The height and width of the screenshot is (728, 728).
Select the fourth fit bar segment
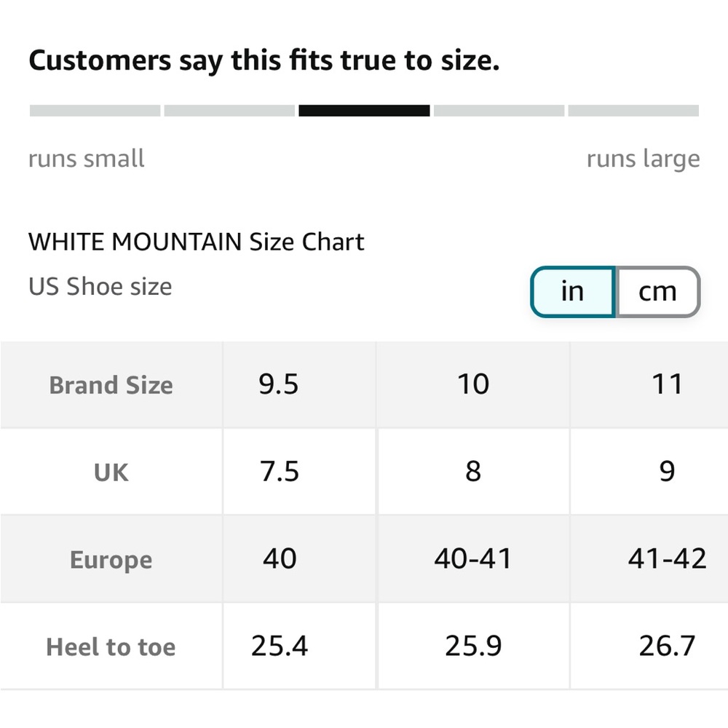coord(499,111)
